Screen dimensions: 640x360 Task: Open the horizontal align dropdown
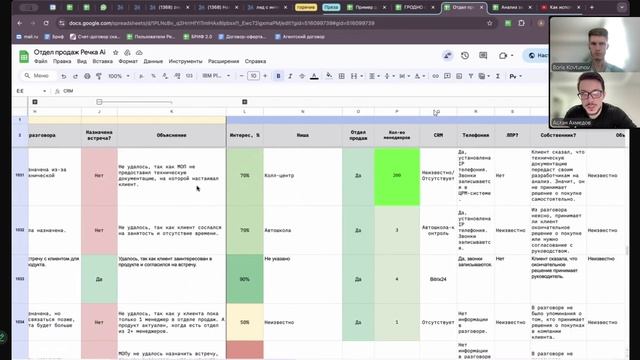(x=373, y=76)
